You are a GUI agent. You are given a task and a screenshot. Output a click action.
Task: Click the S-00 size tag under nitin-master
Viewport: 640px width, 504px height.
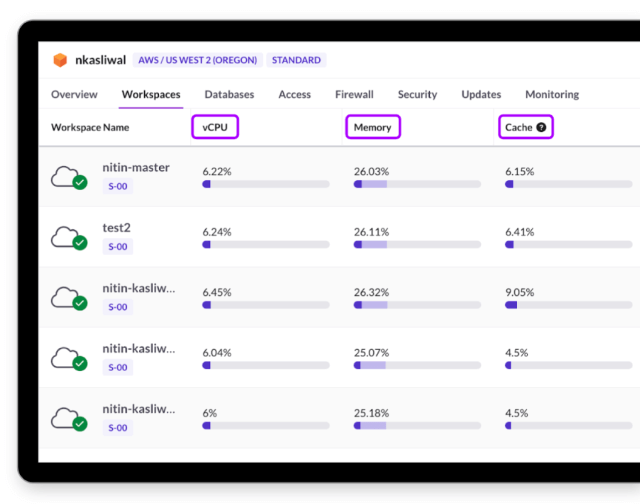click(x=118, y=186)
